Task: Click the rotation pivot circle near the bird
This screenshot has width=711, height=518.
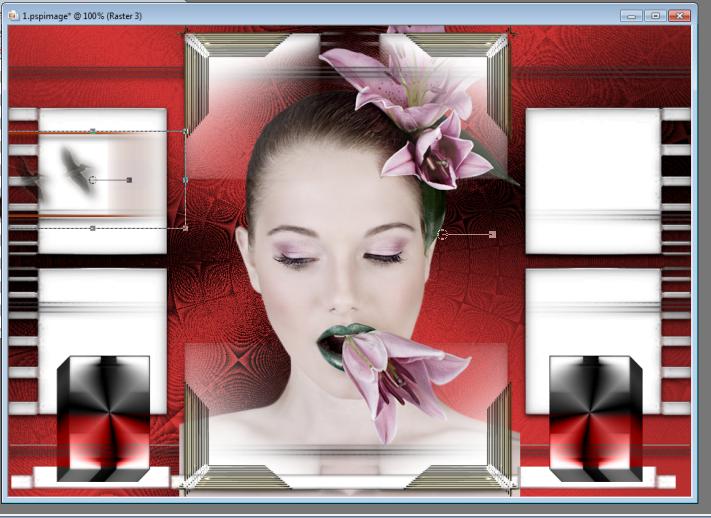Action: (x=93, y=180)
